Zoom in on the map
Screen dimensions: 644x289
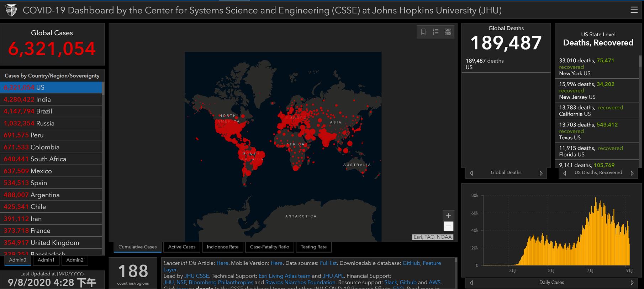point(448,216)
